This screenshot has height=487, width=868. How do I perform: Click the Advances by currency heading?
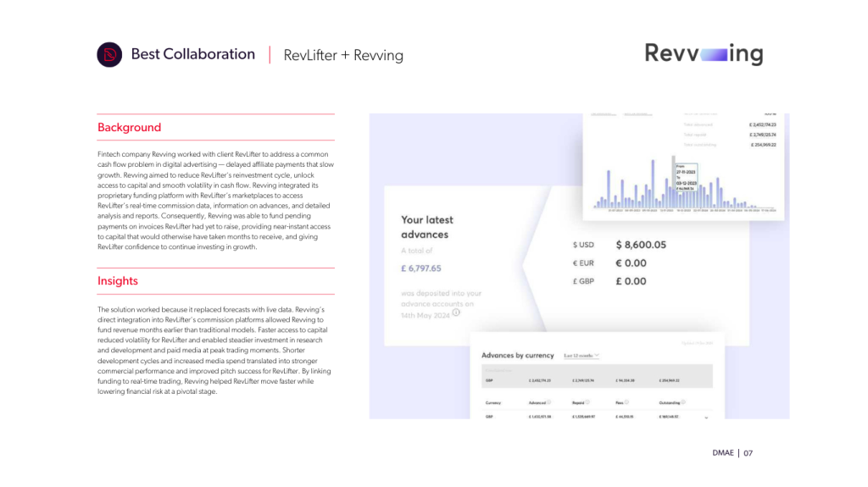517,356
